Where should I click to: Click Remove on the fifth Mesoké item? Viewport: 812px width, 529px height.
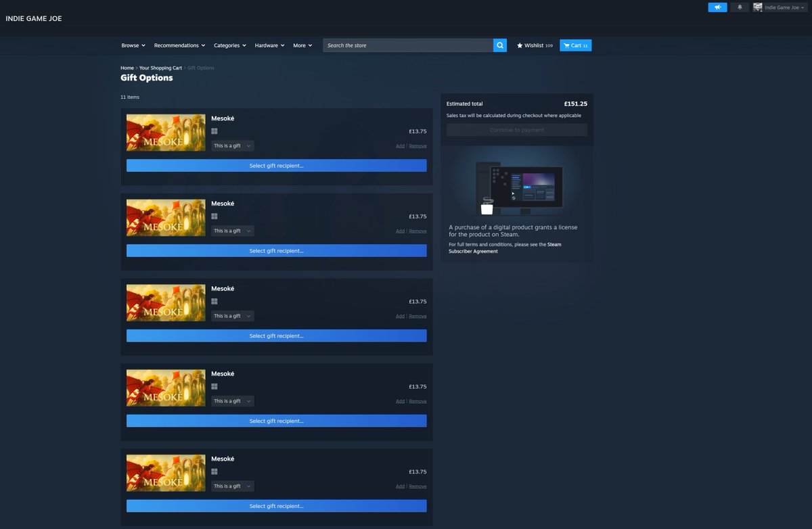coord(418,486)
